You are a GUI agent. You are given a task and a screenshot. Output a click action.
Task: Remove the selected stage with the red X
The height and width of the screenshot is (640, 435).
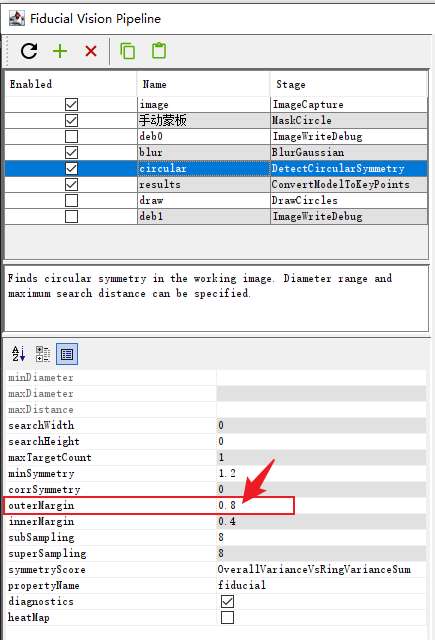tap(91, 51)
